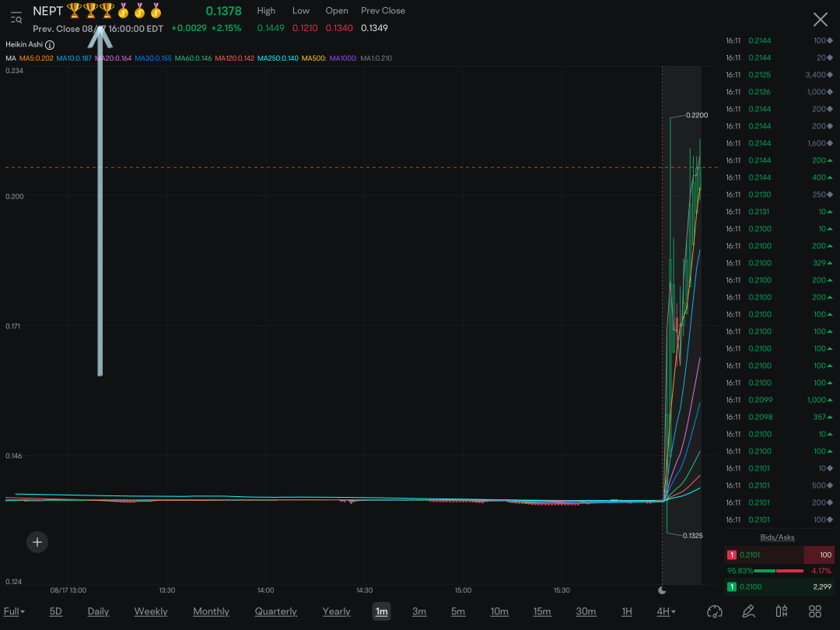Click the trade row with 1,600 shares
840x630 pixels.
pyautogui.click(x=779, y=144)
